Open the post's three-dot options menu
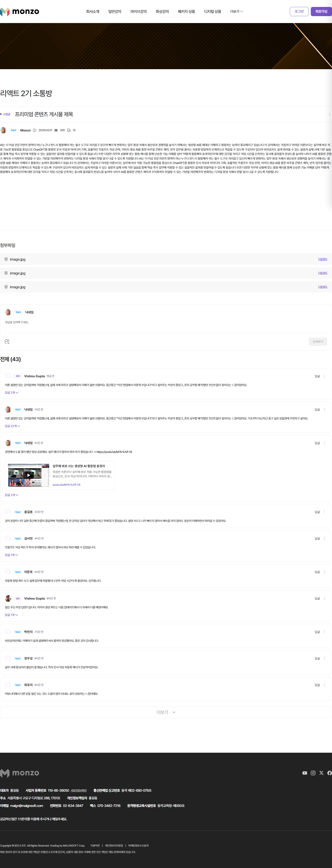 point(329,114)
